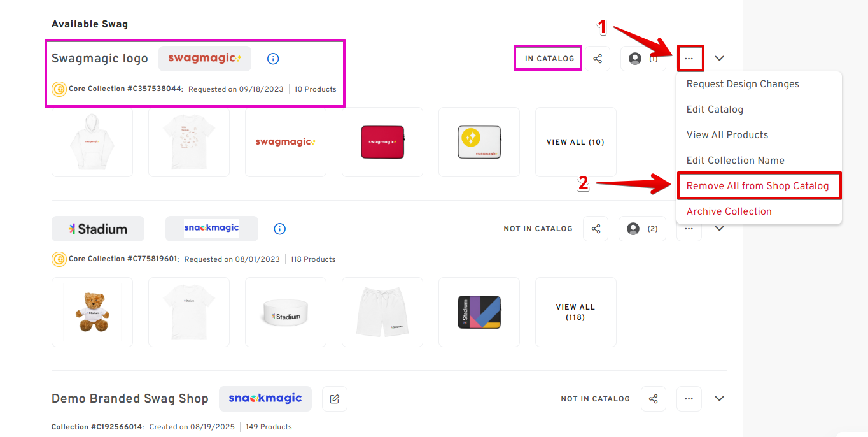Choose Edit Catalog in the menu

(715, 110)
